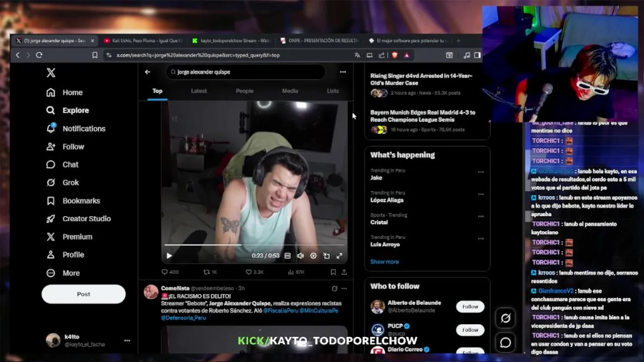Screen dimensions: 644x362
Task: Open the Bookmarks icon in sidebar
Action: tap(51, 201)
